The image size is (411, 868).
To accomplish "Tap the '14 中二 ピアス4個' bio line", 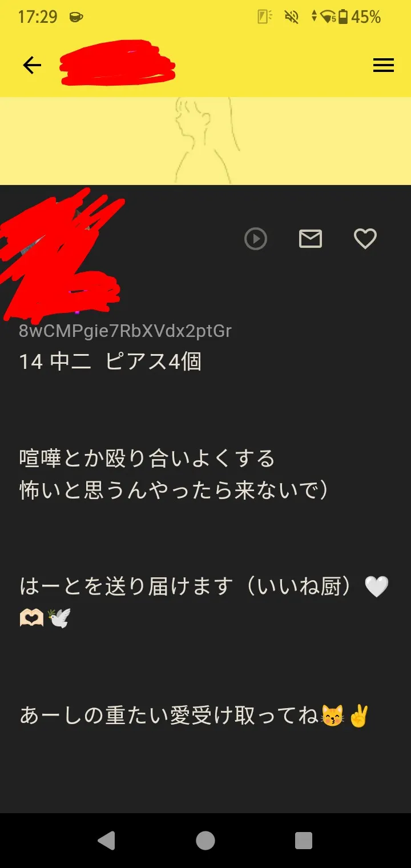I will pos(110,362).
